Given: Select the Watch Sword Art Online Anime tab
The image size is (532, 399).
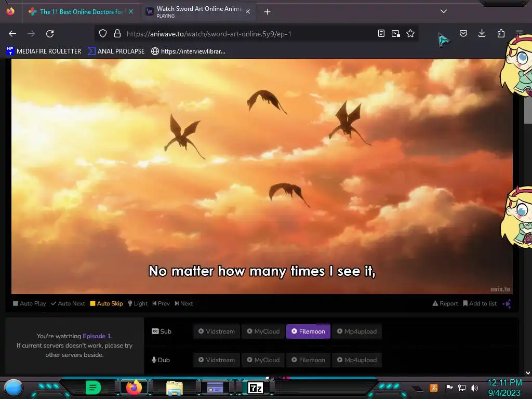Looking at the screenshot, I should click(198, 11).
